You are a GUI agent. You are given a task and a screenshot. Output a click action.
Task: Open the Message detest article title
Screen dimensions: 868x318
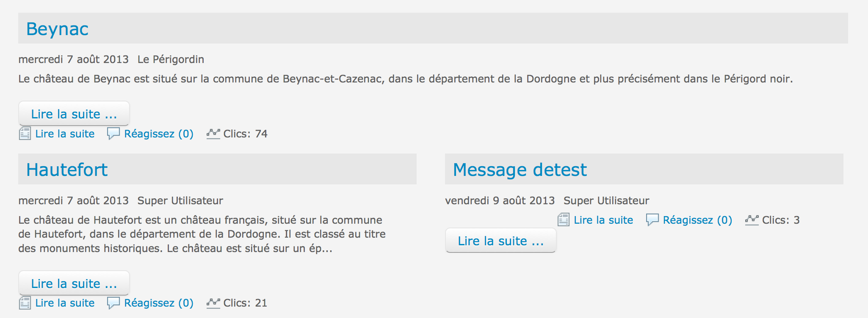[x=520, y=170]
